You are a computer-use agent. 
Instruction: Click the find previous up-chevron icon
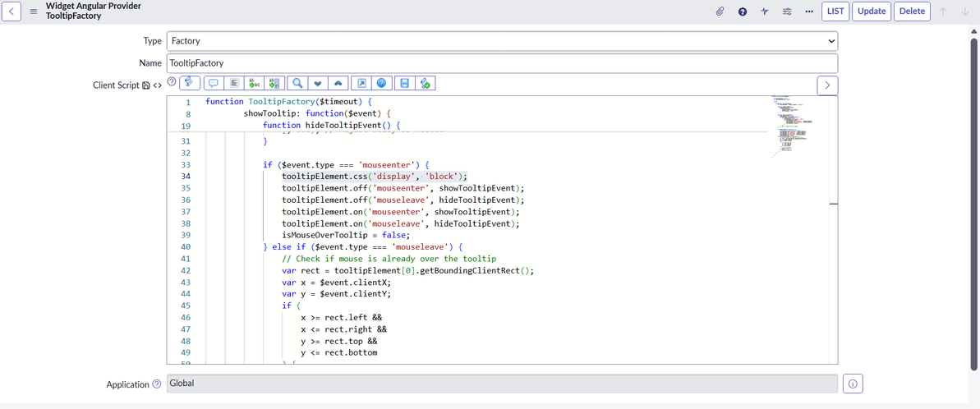coord(338,83)
